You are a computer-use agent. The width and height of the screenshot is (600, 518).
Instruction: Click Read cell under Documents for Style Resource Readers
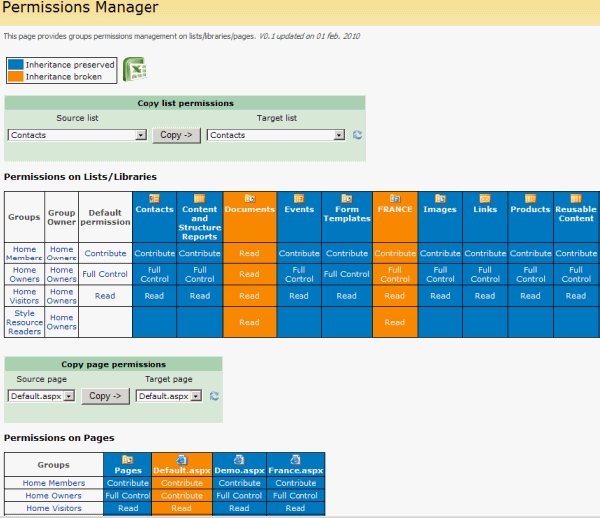coord(249,322)
